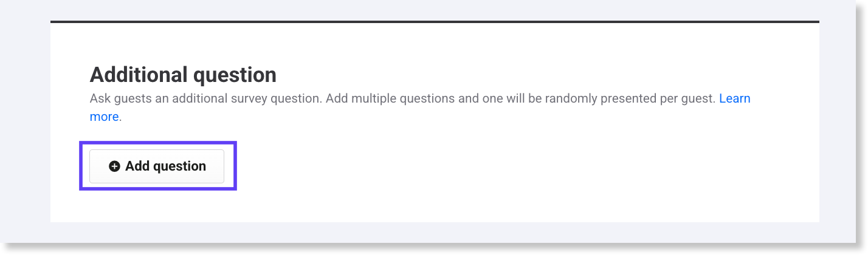The image size is (868, 255).
Task: Click the phrase "presented per guest"
Action: (654, 98)
